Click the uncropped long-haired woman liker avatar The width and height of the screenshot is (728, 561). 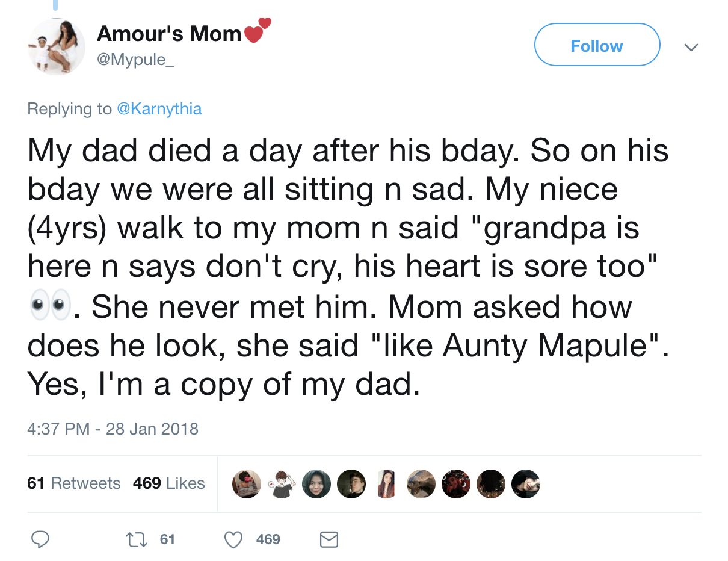[386, 484]
